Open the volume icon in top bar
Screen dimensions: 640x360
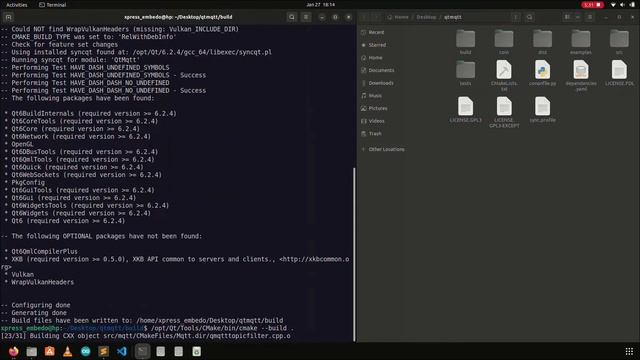click(x=622, y=5)
